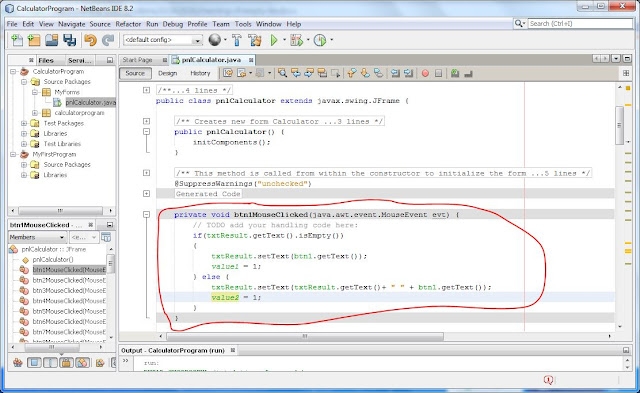Open the Tools menu

coord(243,24)
